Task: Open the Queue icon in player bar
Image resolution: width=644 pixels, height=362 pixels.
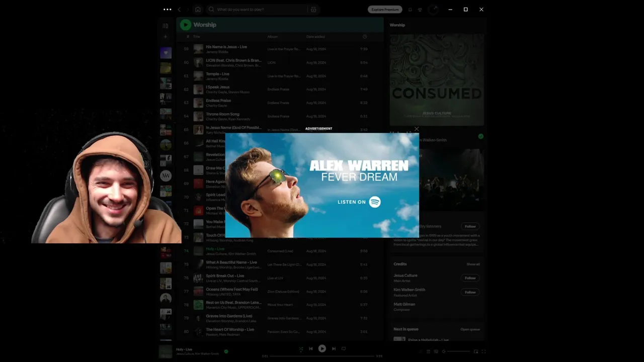Action: pos(428,351)
